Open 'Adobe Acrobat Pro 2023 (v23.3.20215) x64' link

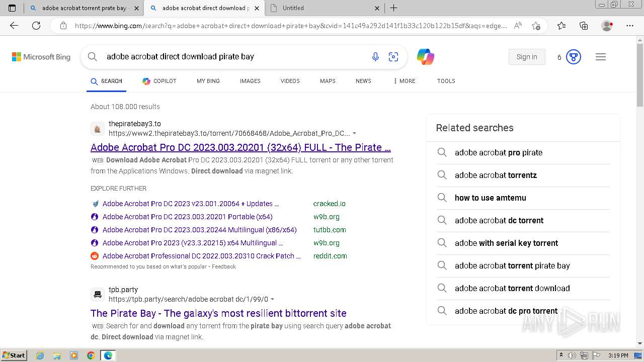(x=193, y=243)
